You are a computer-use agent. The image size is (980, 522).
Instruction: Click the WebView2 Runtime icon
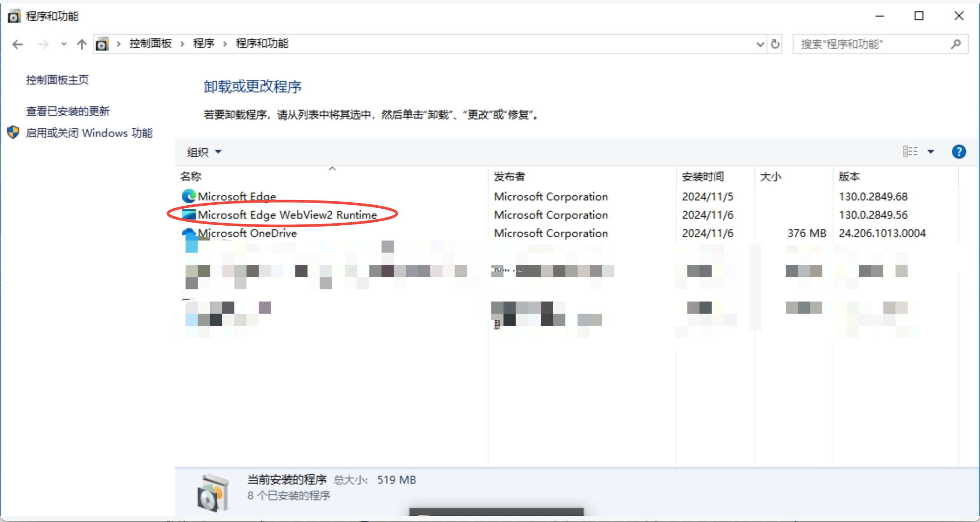189,214
